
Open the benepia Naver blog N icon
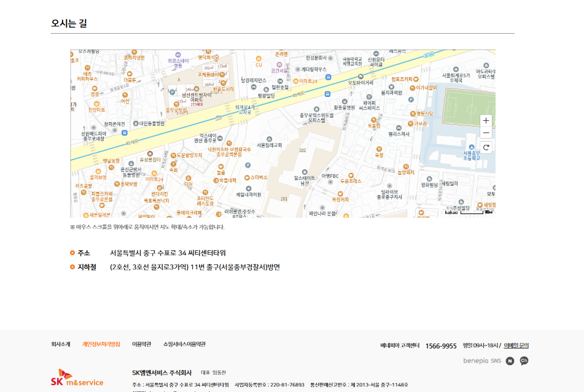510,361
